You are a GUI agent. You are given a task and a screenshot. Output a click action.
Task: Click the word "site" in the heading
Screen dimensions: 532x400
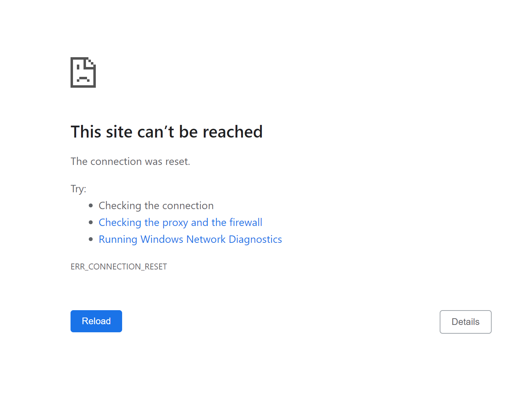point(119,132)
